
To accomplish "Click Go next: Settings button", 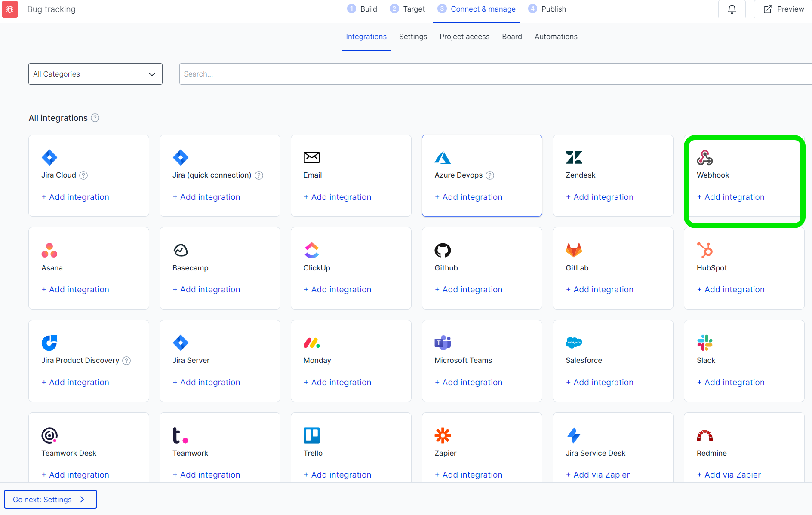I will click(x=50, y=499).
